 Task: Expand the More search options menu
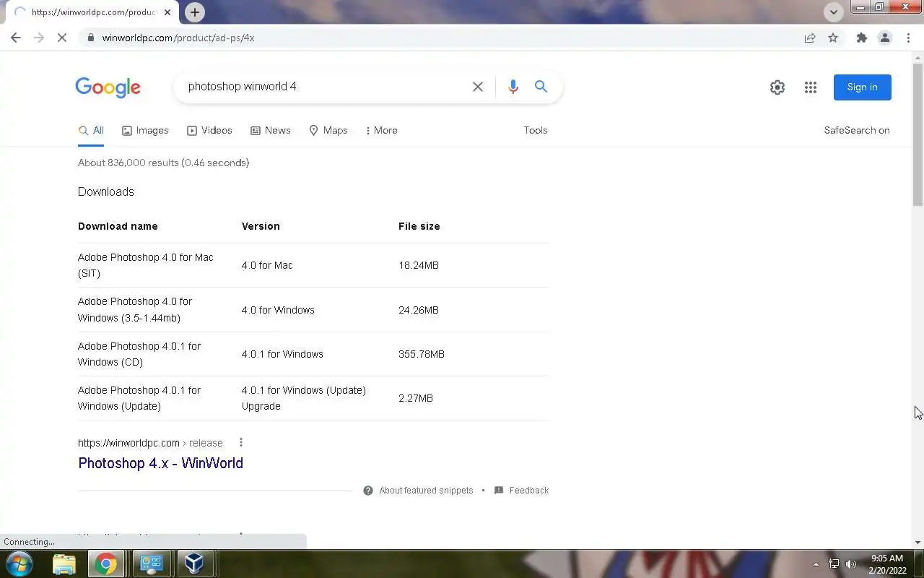click(x=381, y=131)
